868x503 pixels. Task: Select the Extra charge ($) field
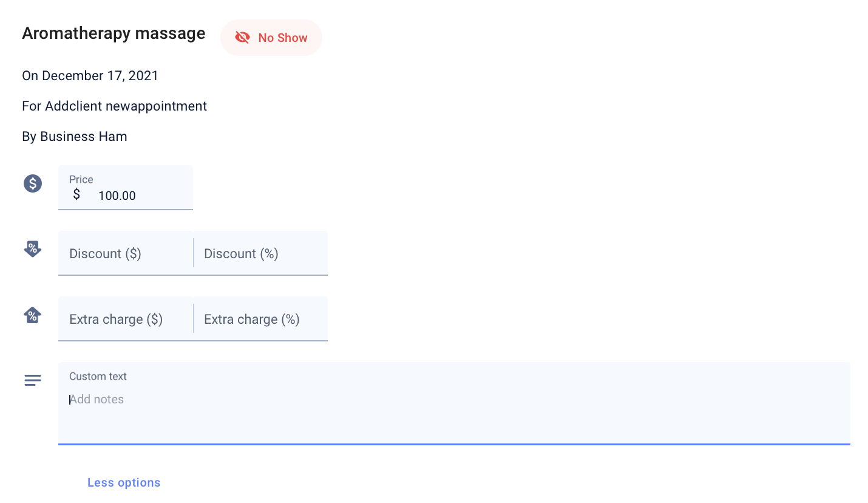[x=126, y=319]
